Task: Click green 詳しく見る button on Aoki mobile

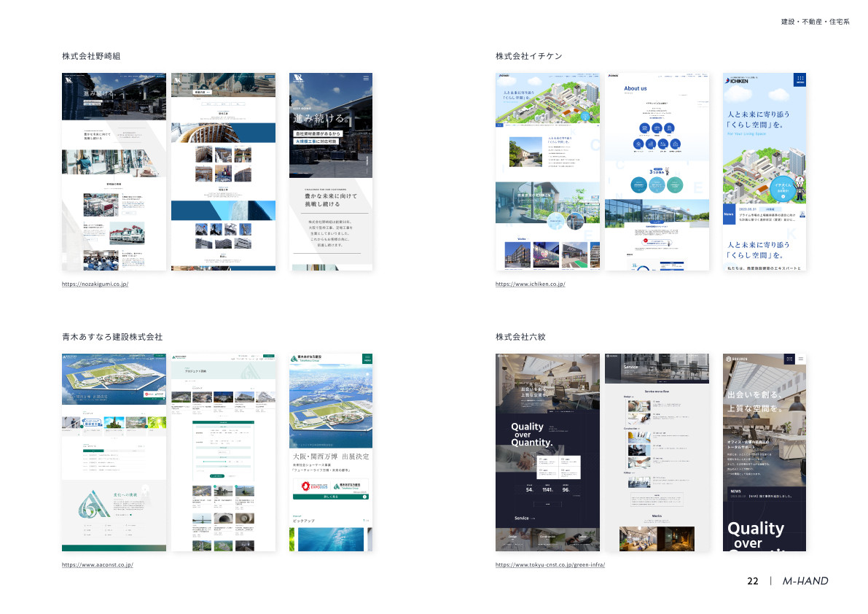Action: (x=331, y=497)
